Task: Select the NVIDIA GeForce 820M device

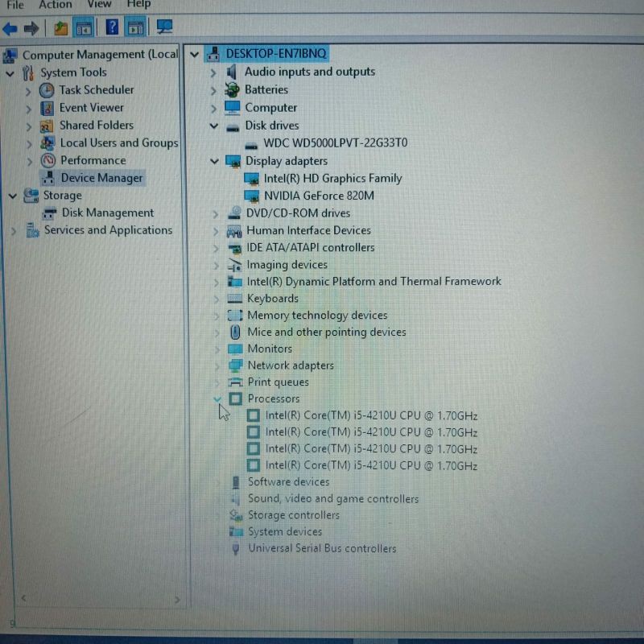Action: point(319,196)
